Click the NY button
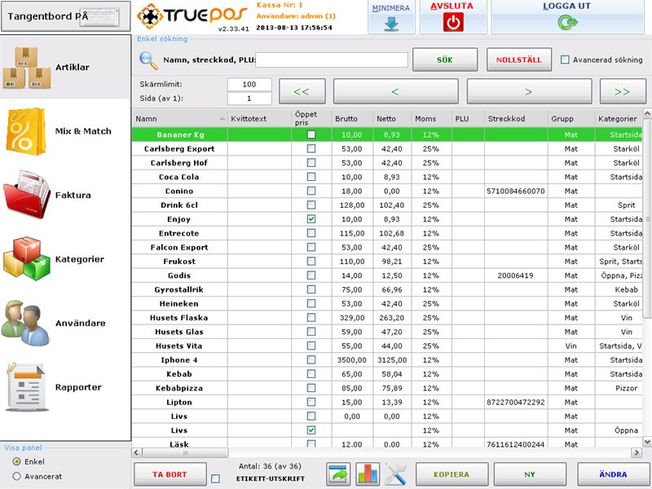This screenshot has height=489, width=652. point(530,474)
